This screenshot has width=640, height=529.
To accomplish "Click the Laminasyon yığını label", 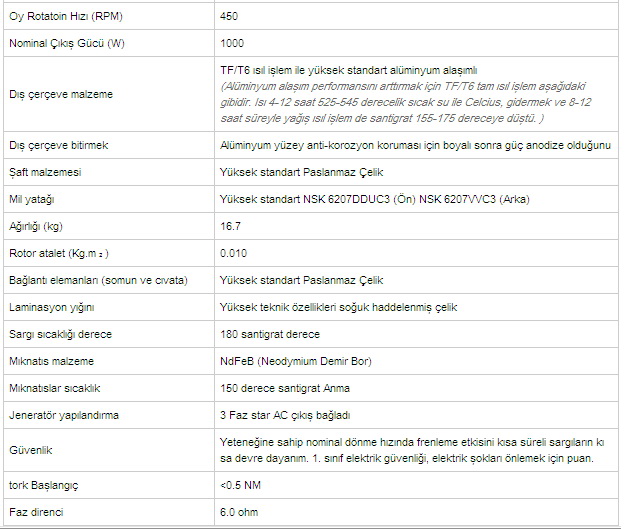I will 51,307.
